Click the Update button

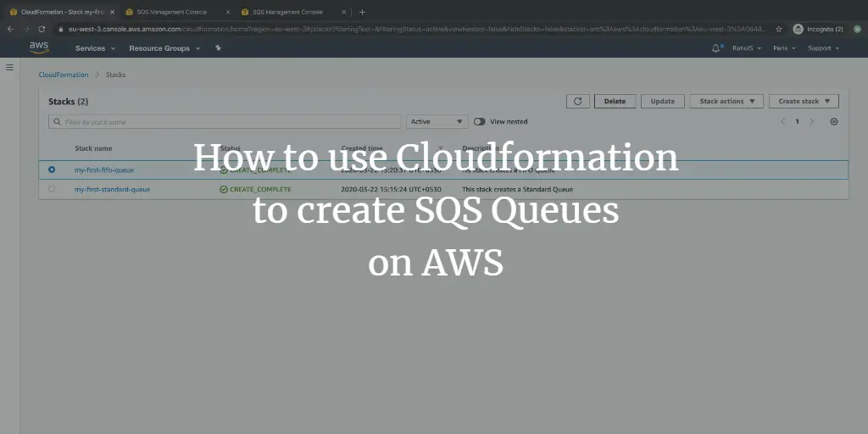coord(663,102)
